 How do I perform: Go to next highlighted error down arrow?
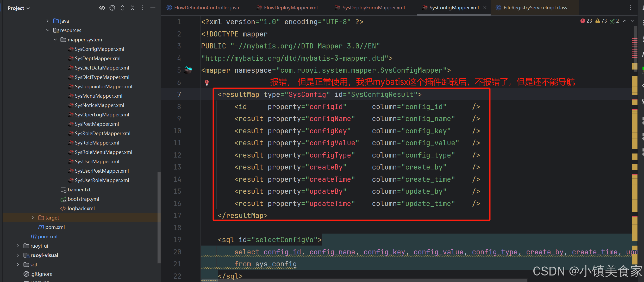[x=633, y=21]
